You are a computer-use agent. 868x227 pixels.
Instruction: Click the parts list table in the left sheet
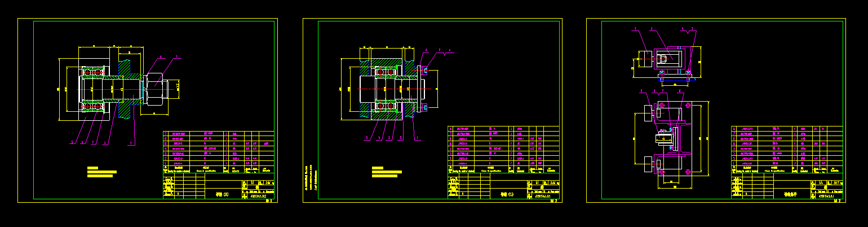click(x=219, y=152)
